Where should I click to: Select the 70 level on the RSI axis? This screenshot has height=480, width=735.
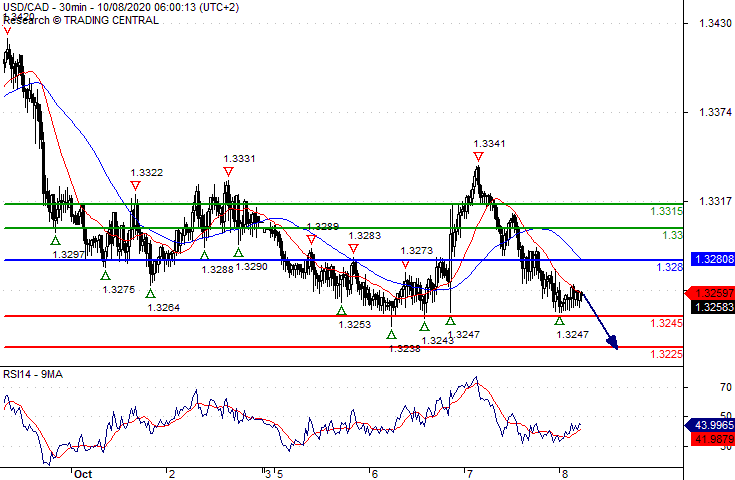coord(726,387)
